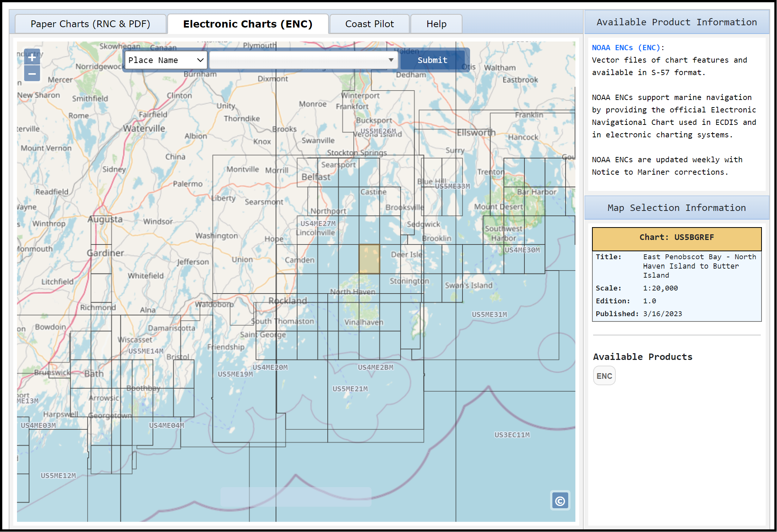Follow the NOAA ENCs (ENC) link
777x532 pixels.
(x=627, y=48)
